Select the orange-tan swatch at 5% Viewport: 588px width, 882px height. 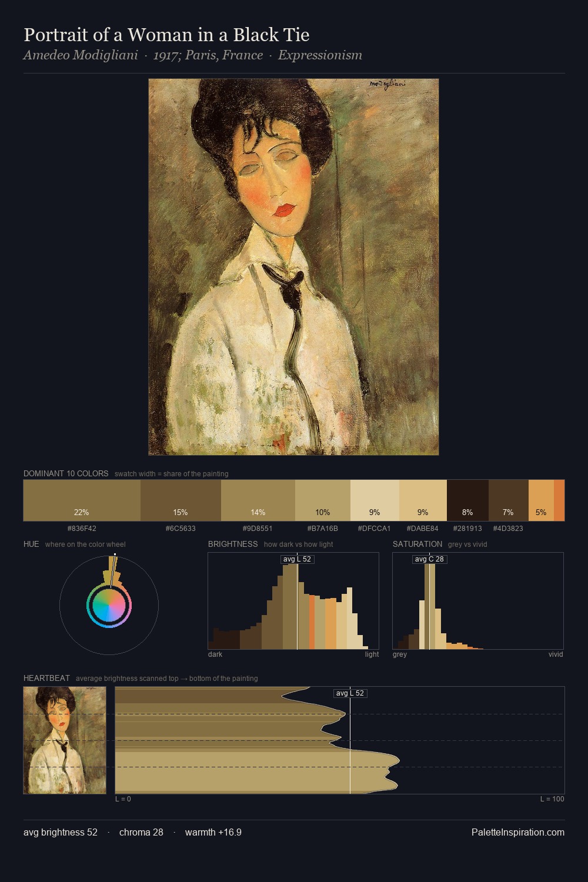(541, 500)
